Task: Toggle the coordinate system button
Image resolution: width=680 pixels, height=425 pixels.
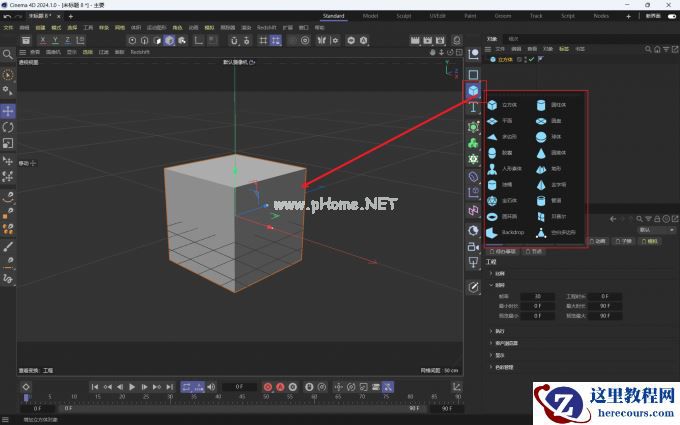Action: 80,40
